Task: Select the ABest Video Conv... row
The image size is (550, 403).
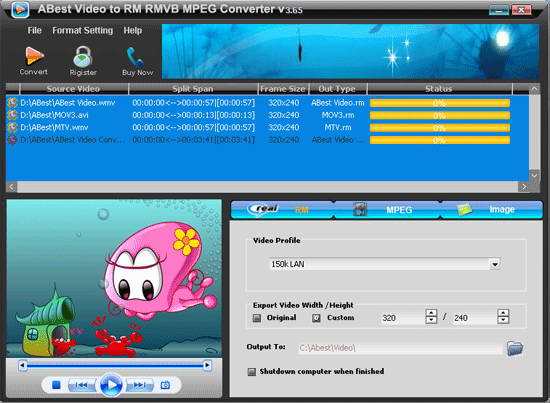Action: (267, 140)
